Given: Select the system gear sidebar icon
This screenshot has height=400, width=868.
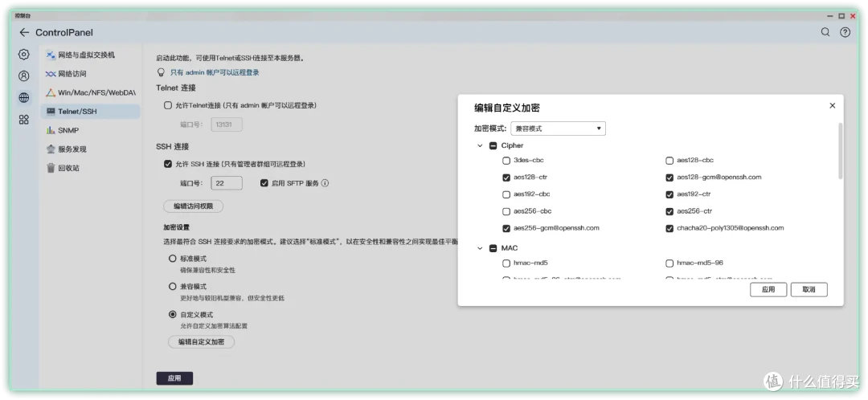Looking at the screenshot, I should [x=24, y=55].
